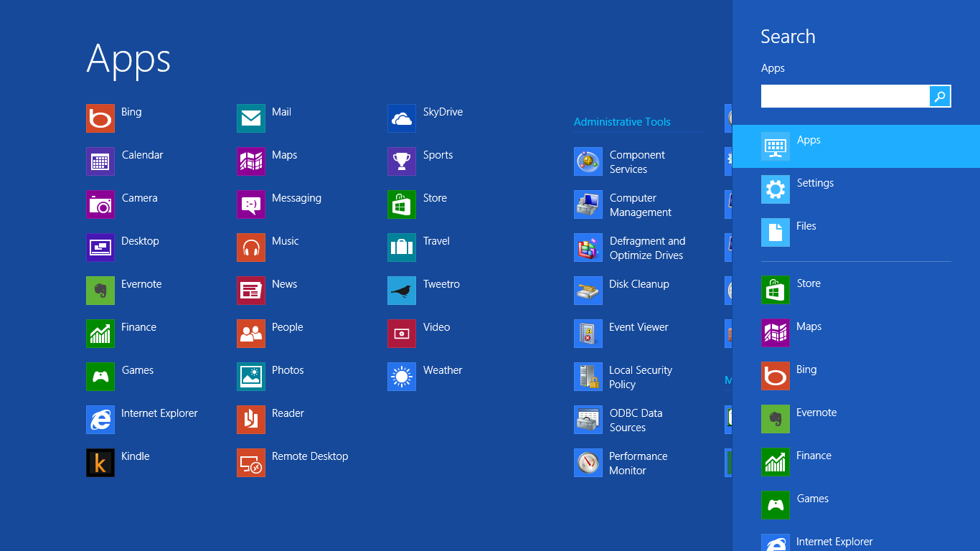The height and width of the screenshot is (551, 980).
Task: Open the Finance app in Apps list
Action: pos(100,334)
